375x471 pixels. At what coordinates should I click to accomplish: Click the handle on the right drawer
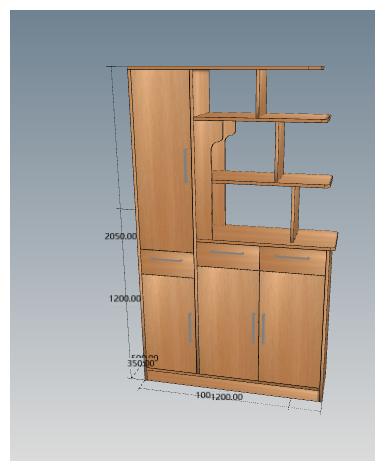[292, 257]
